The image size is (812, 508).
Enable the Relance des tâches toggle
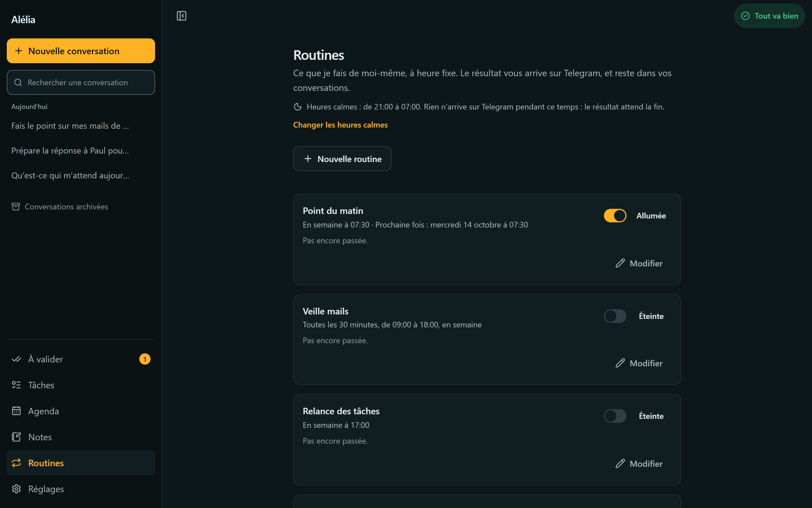[615, 416]
